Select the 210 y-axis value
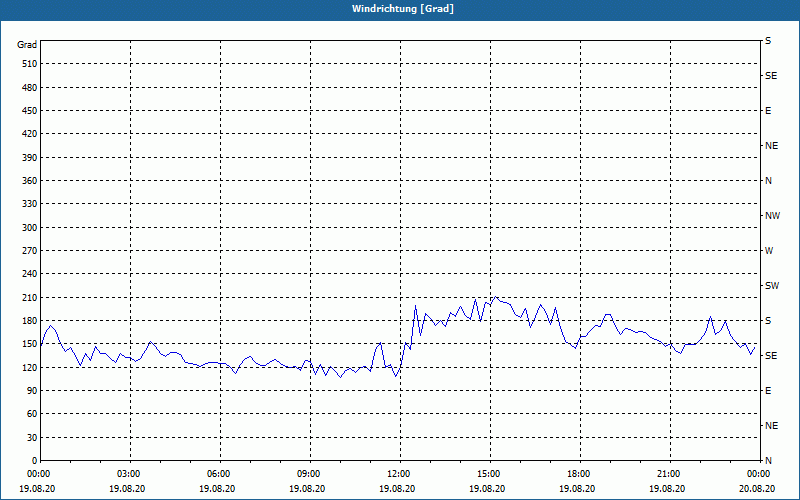800x500 pixels. click(30, 297)
